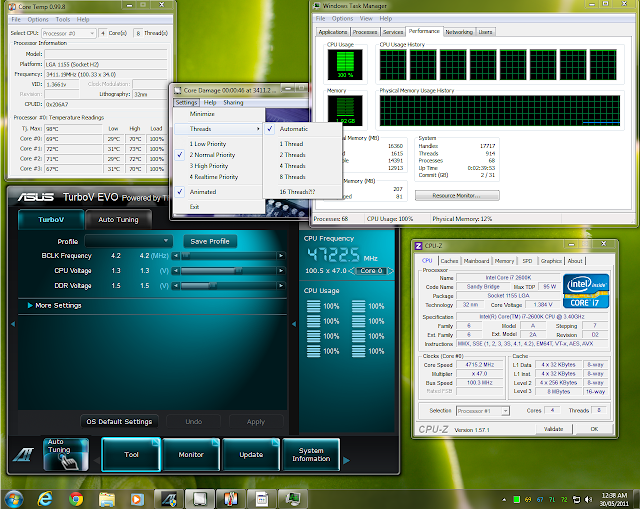Open Internet Explorer from the taskbar
The width and height of the screenshot is (640, 512).
click(x=46, y=498)
